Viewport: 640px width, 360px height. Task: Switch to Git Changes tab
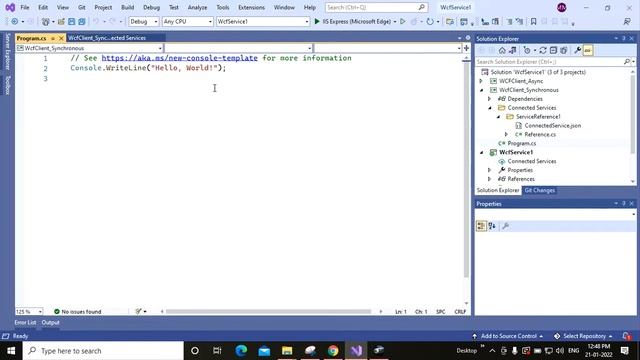(x=539, y=190)
